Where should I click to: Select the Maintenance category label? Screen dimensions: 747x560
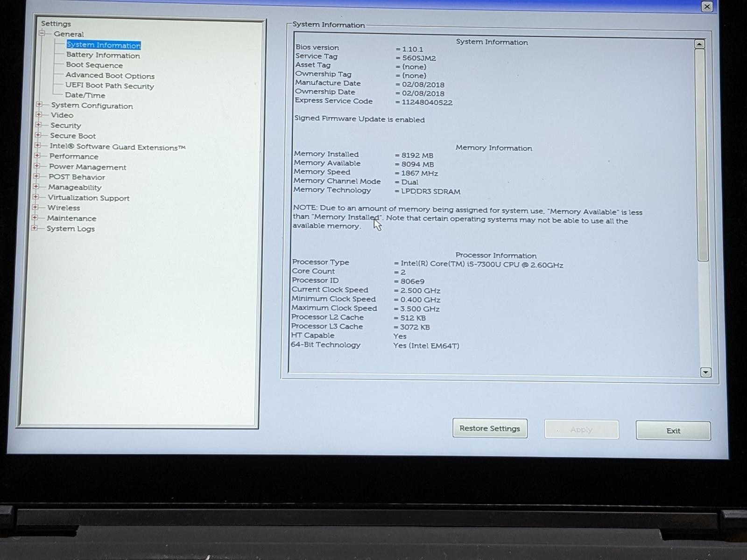pyautogui.click(x=71, y=218)
